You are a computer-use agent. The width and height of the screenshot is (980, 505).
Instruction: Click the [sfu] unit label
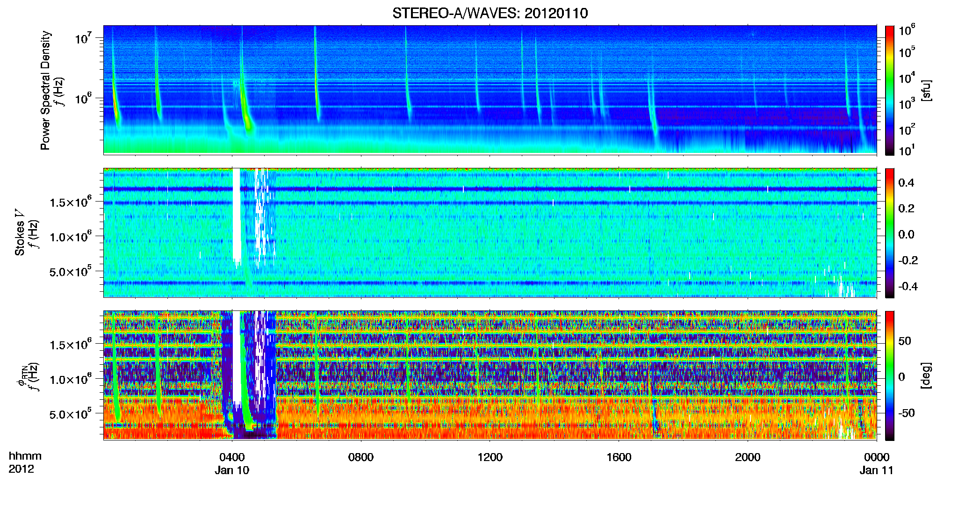(x=926, y=90)
